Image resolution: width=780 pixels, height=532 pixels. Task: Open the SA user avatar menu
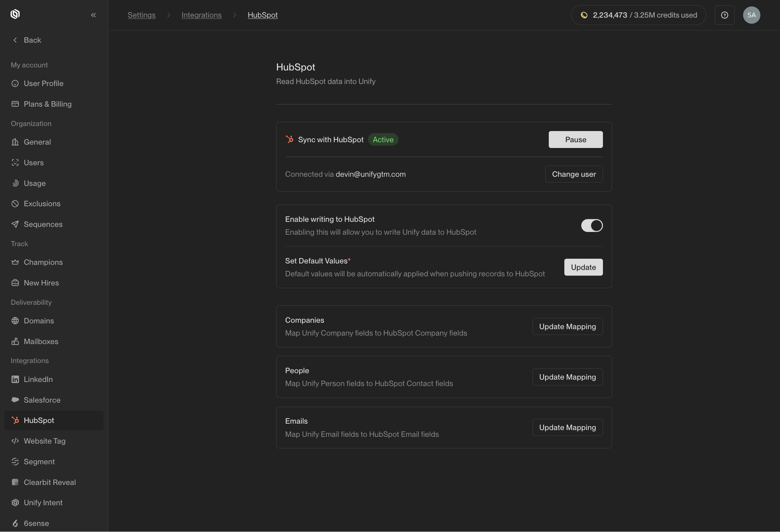click(x=751, y=15)
